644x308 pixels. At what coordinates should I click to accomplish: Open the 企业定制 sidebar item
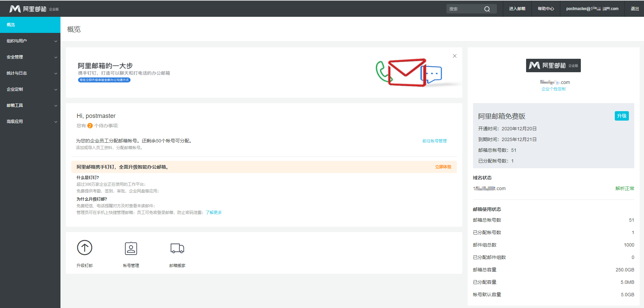pyautogui.click(x=30, y=89)
